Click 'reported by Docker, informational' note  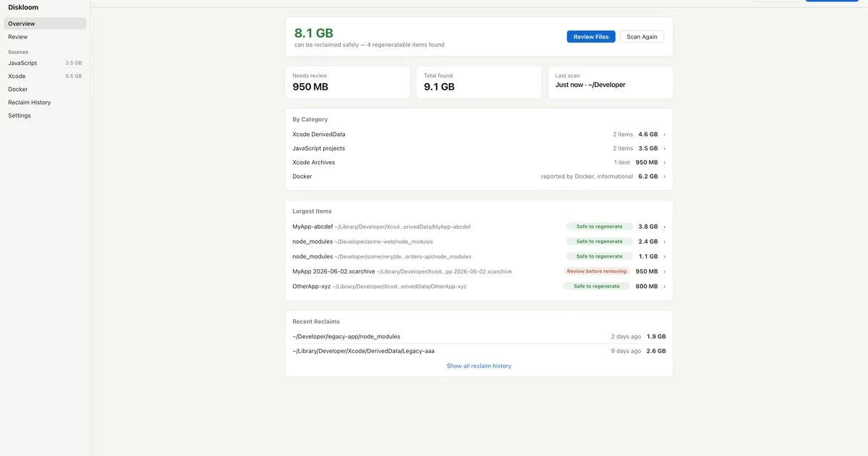coord(587,177)
